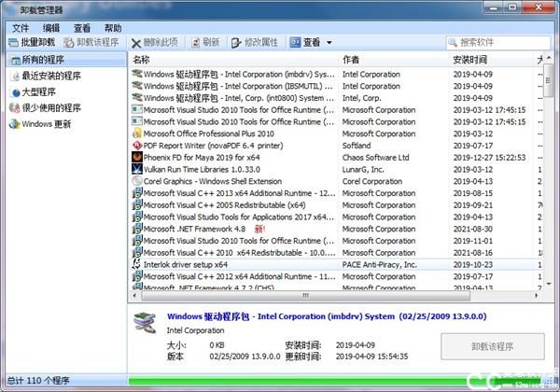Image resolution: width=560 pixels, height=392 pixels.
Task: Click status text 总计 110 个程序
Action: 38,381
